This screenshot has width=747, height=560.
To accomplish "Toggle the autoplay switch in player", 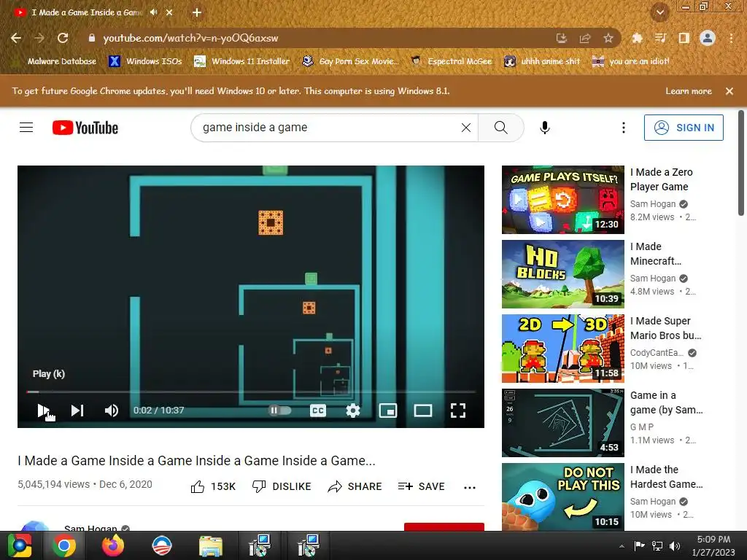I will [x=280, y=410].
